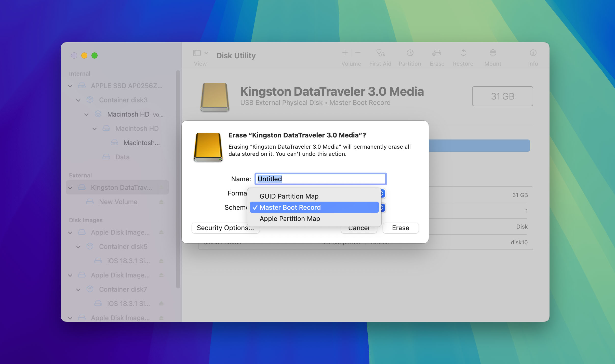Run First Aid stethoscope icon

coord(381,53)
